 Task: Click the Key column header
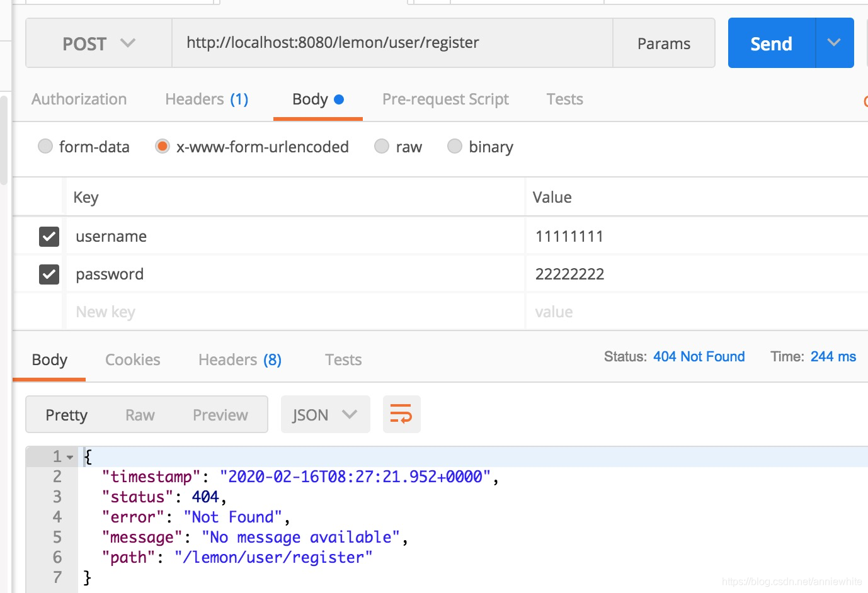86,198
